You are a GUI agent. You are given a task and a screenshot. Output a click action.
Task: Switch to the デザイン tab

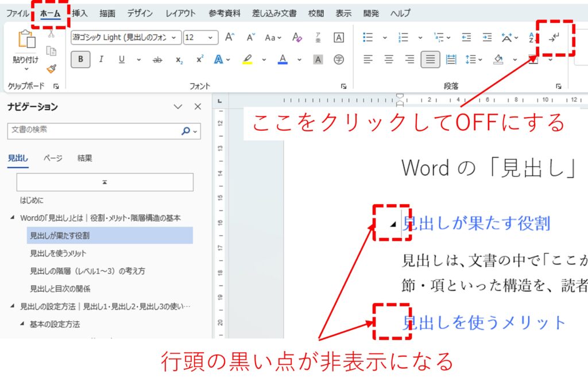coord(140,13)
